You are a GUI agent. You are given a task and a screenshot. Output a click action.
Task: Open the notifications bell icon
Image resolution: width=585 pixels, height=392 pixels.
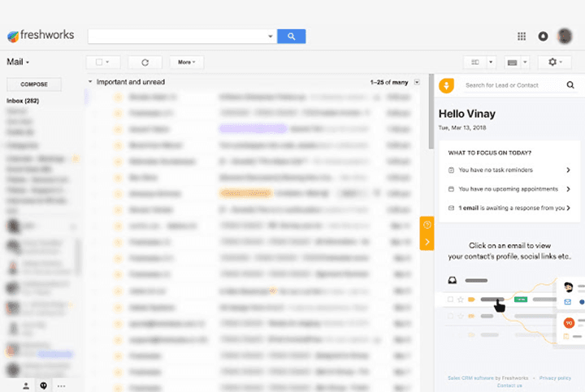pos(543,37)
